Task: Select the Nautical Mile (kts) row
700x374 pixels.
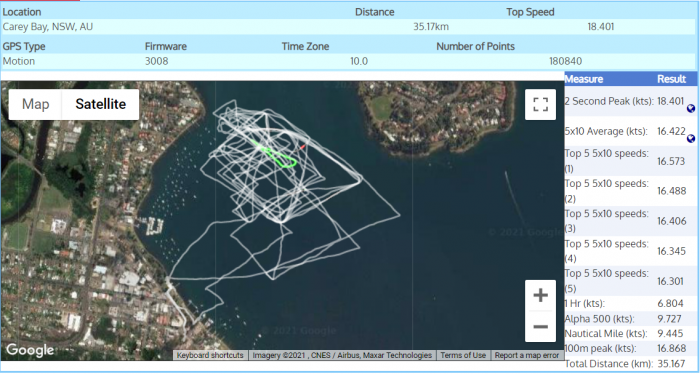Action: [631, 333]
